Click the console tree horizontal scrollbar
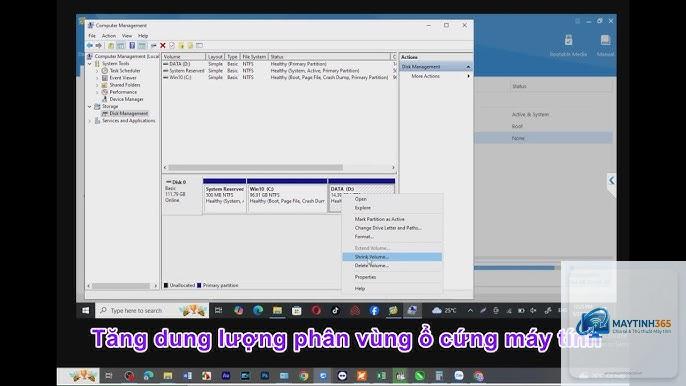 click(x=122, y=286)
